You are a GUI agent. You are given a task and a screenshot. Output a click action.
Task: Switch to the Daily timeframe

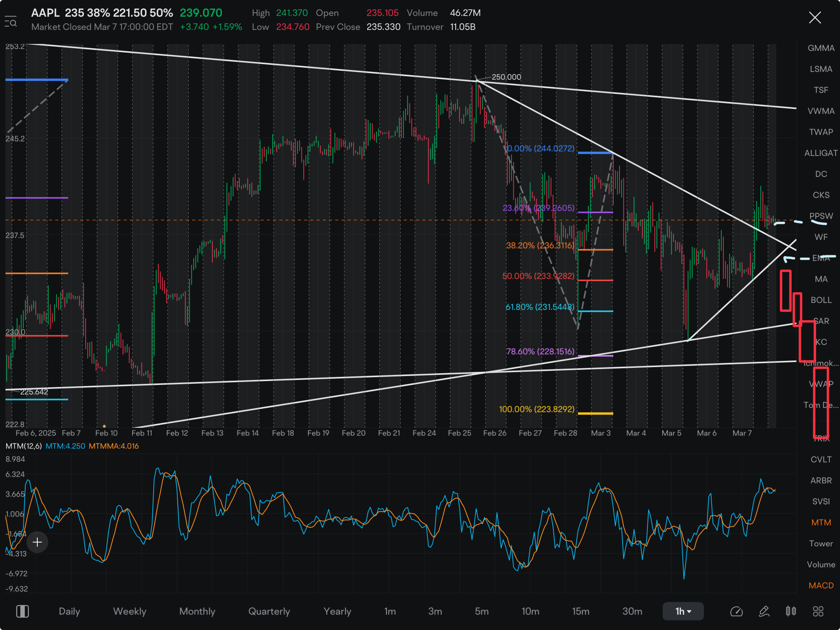point(69,611)
